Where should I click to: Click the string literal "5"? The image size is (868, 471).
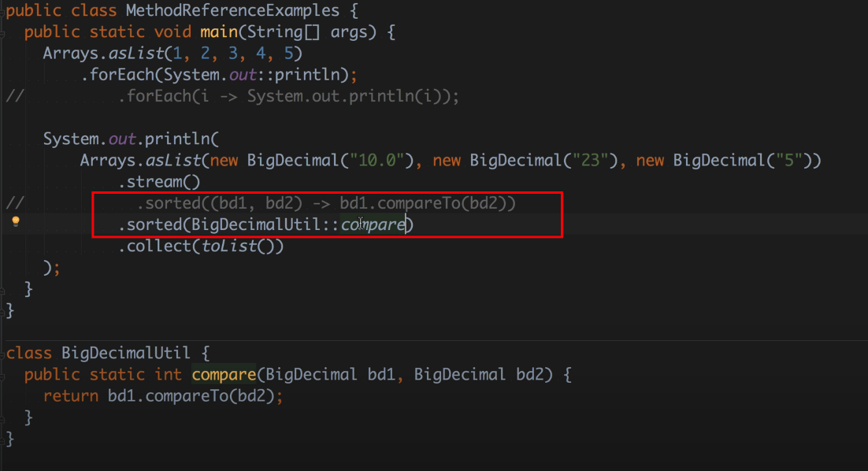point(789,161)
